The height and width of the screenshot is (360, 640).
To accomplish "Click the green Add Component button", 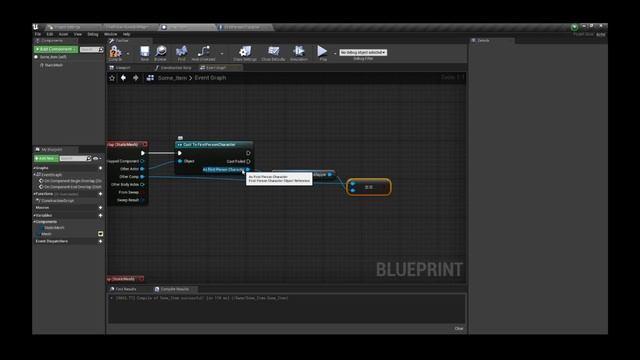I will pyautogui.click(x=56, y=49).
